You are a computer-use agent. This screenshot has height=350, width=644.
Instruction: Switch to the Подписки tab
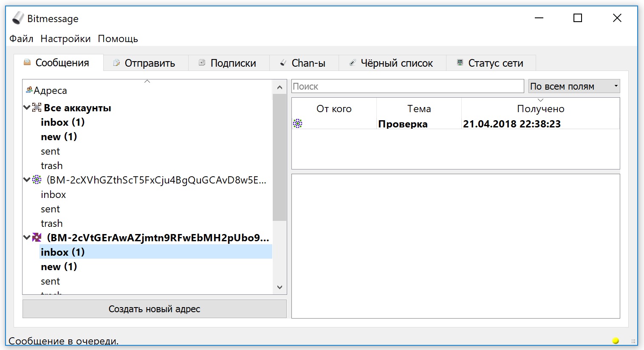point(229,63)
